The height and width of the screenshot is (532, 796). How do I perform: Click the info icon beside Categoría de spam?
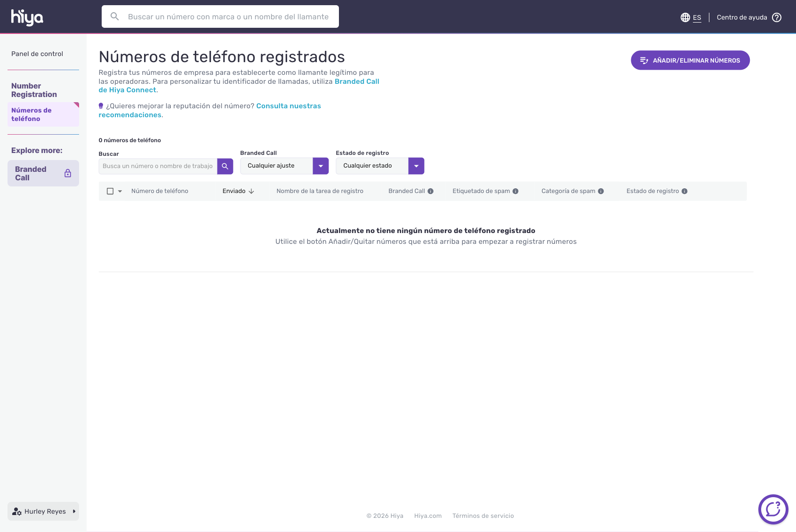pos(601,191)
